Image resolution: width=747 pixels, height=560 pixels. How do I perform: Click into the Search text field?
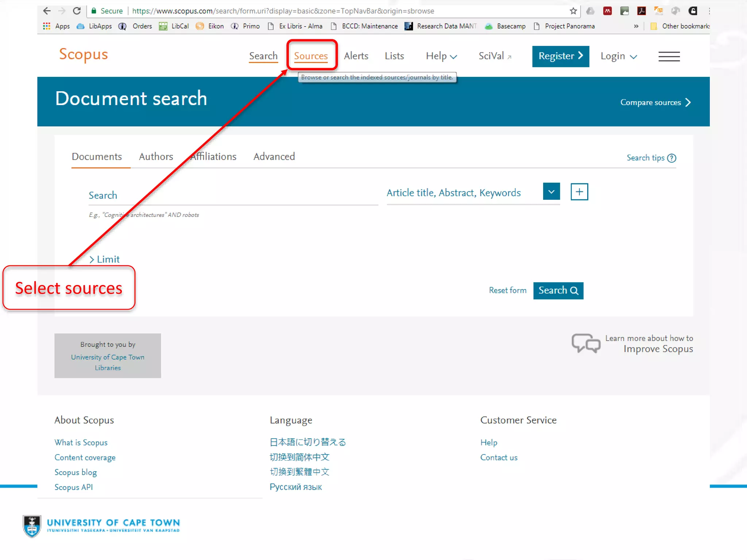233,196
